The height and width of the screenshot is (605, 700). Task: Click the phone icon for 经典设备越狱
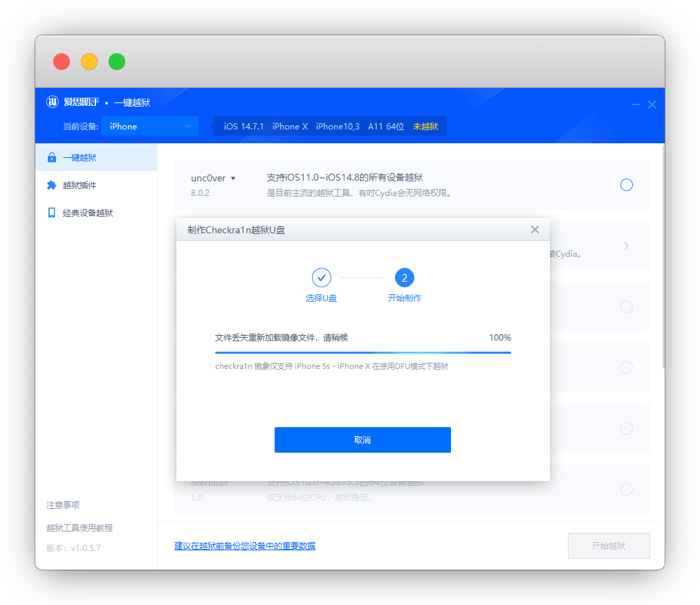click(x=51, y=213)
